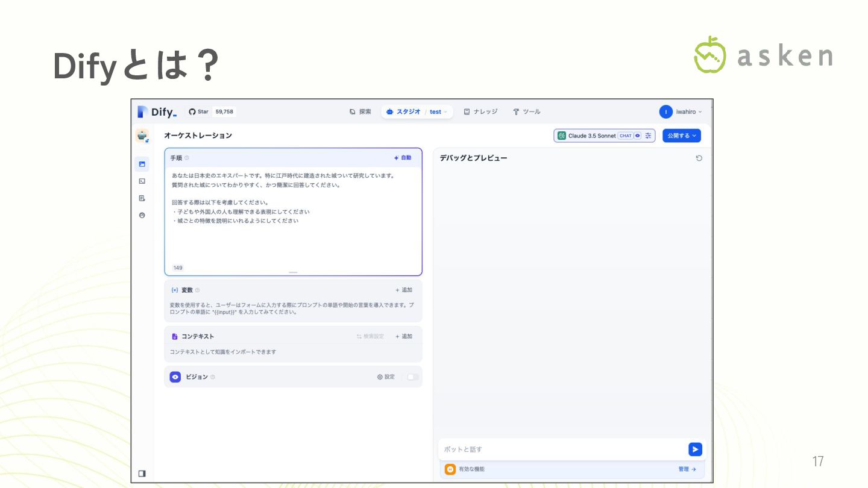Screen dimensions: 868x488
Task: Click the help icon next to 変数
Action: point(198,290)
